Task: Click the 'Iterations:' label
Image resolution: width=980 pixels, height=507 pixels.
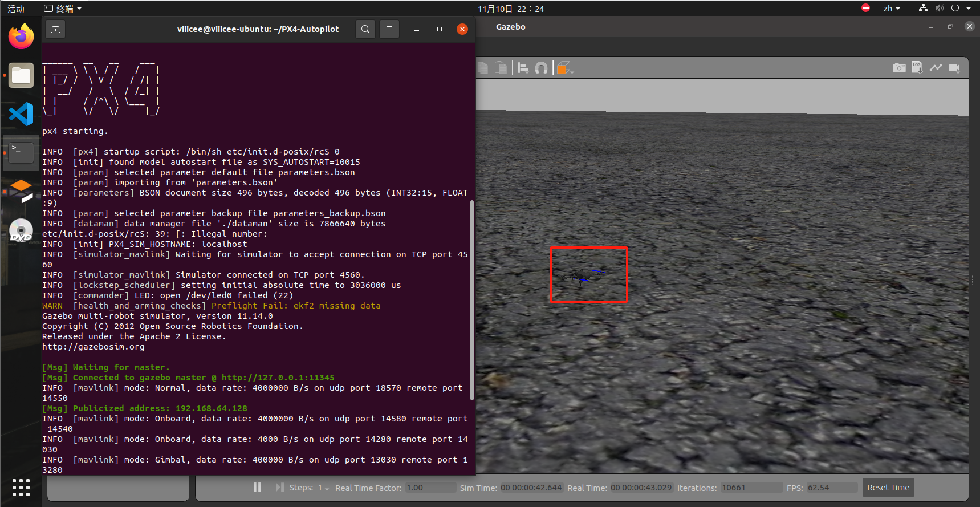Action: coord(697,488)
